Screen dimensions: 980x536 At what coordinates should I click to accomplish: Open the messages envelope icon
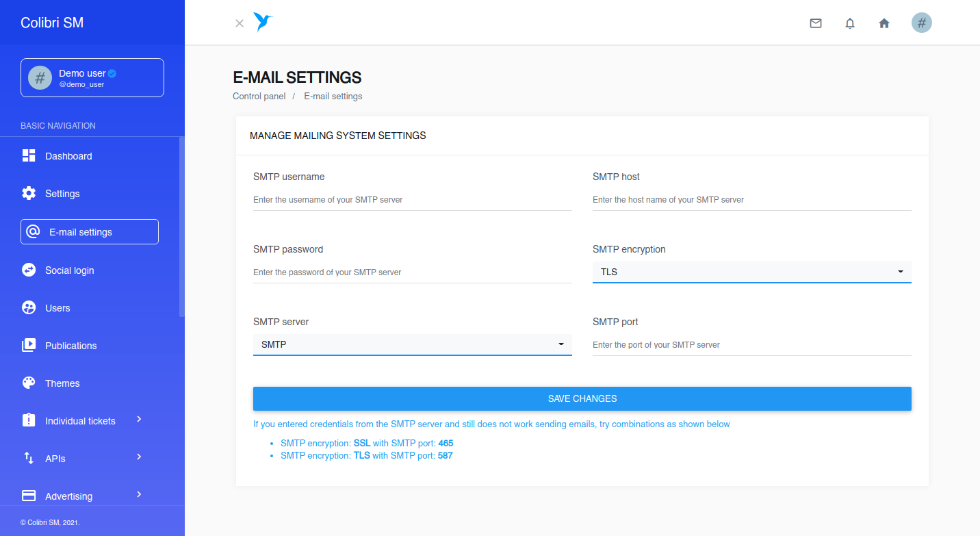816,23
